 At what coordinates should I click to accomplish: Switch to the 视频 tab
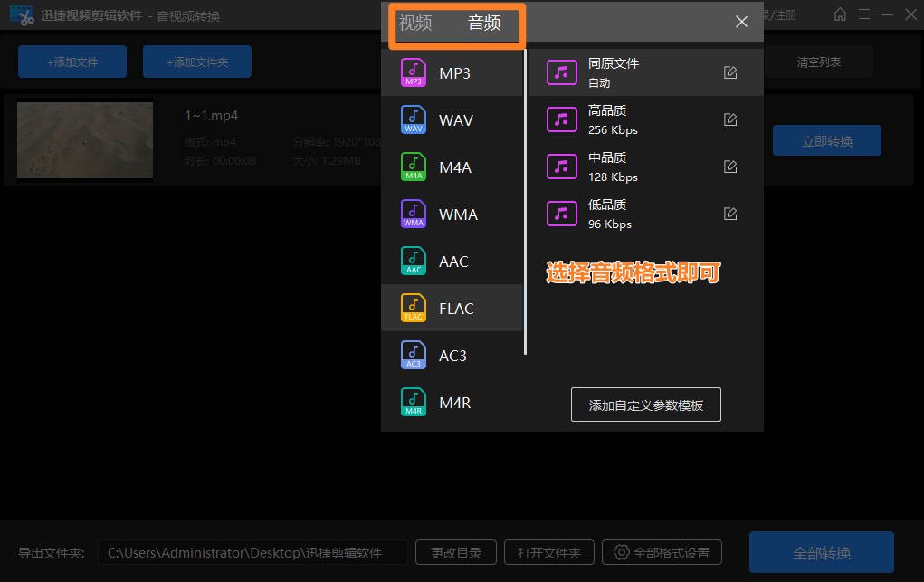[414, 24]
